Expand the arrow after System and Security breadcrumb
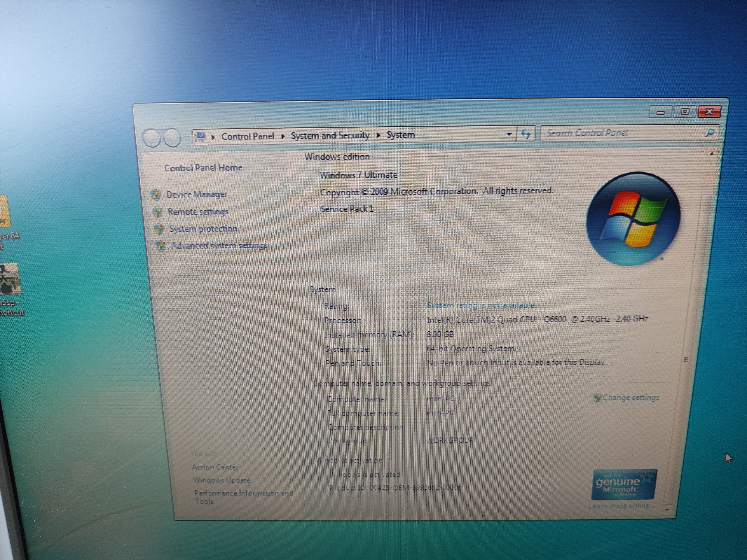This screenshot has height=560, width=747. 378,135
